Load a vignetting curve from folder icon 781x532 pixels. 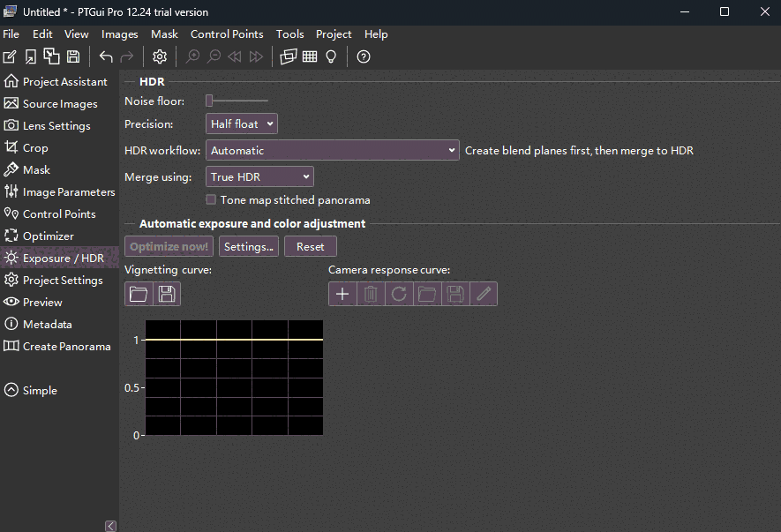tap(139, 294)
